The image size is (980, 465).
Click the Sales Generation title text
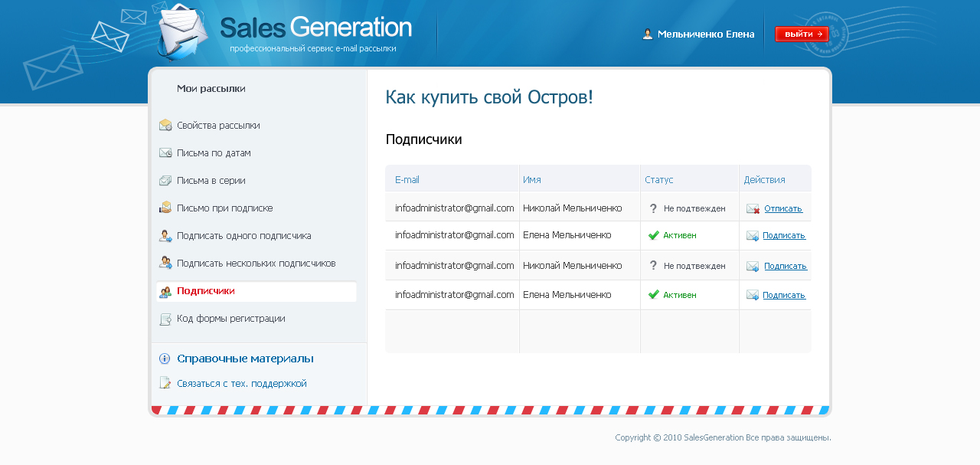coord(315,27)
